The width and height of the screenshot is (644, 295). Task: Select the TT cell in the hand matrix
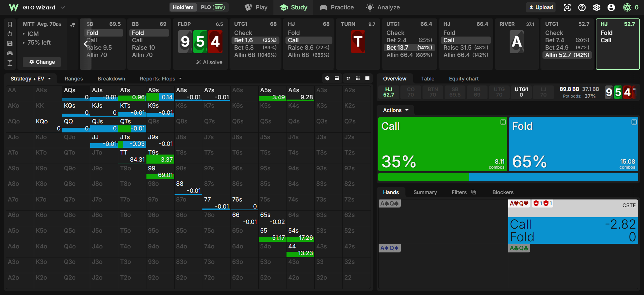pyautogui.click(x=132, y=156)
